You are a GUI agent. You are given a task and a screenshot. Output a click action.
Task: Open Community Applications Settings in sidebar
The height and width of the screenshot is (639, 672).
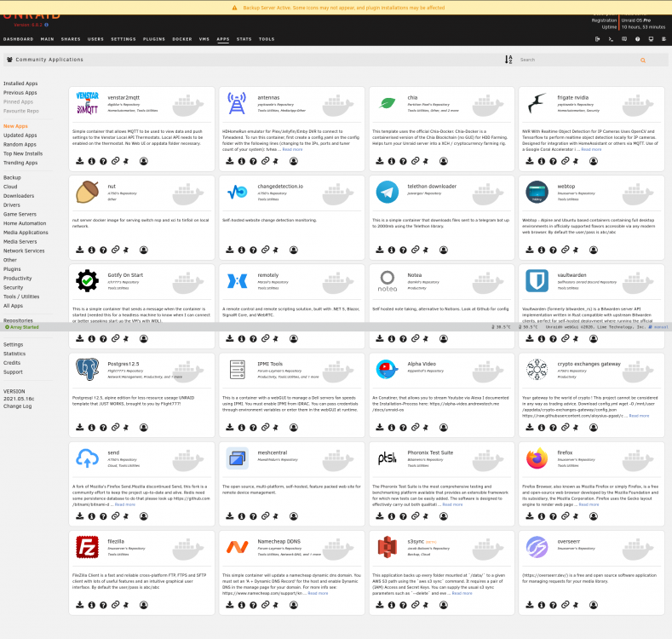click(14, 345)
